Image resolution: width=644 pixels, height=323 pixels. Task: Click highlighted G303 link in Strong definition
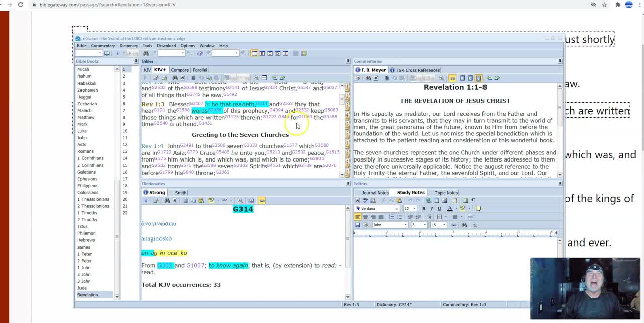[165, 265]
